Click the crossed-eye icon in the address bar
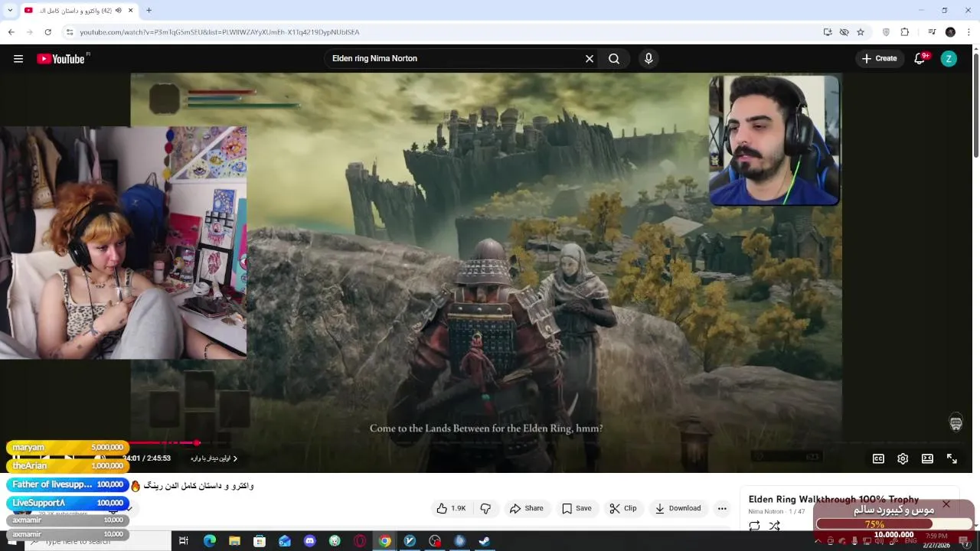The height and width of the screenshot is (551, 980). (x=844, y=32)
